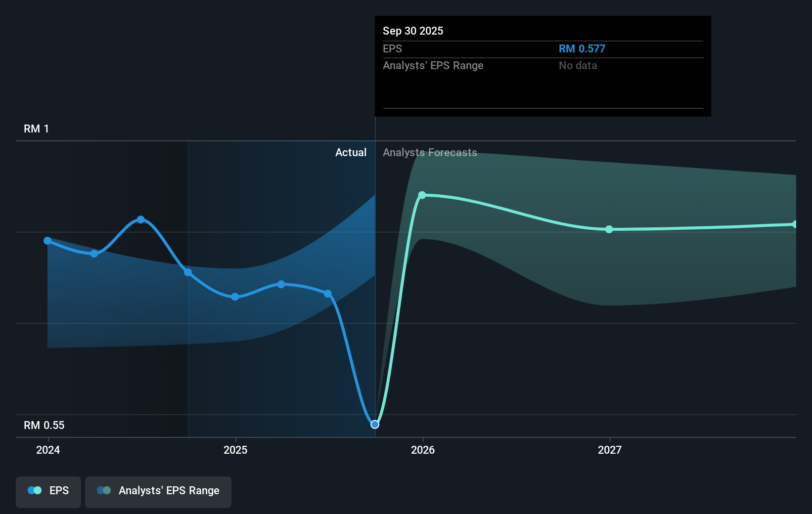
Task: Click the peak EPS data point near 2026
Action: [422, 195]
